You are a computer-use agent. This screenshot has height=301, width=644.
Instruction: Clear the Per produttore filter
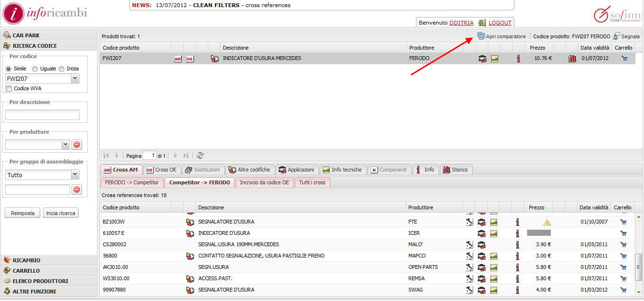click(77, 145)
